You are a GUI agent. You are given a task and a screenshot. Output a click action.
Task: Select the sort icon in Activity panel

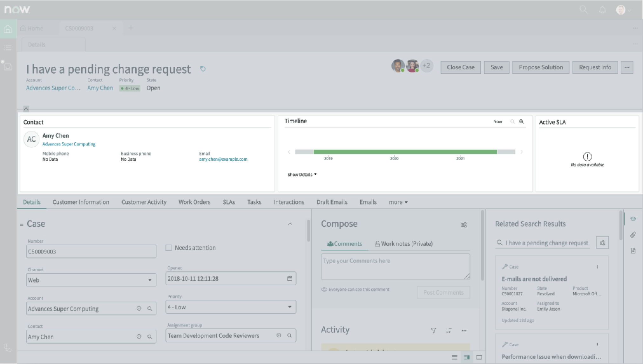(x=449, y=330)
